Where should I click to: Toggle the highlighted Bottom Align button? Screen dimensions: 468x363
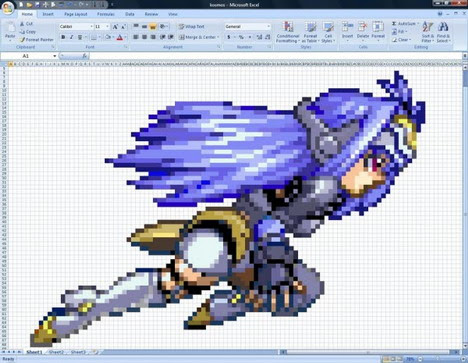[x=153, y=26]
